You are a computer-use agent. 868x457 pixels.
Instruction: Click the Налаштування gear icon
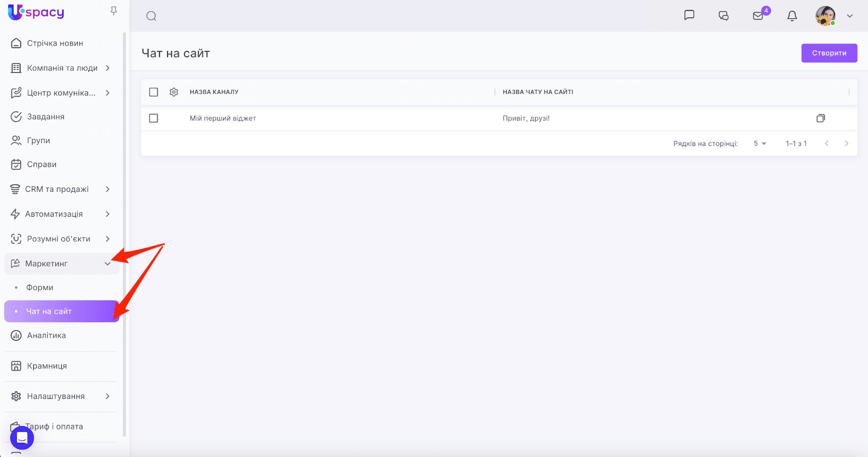coord(16,396)
